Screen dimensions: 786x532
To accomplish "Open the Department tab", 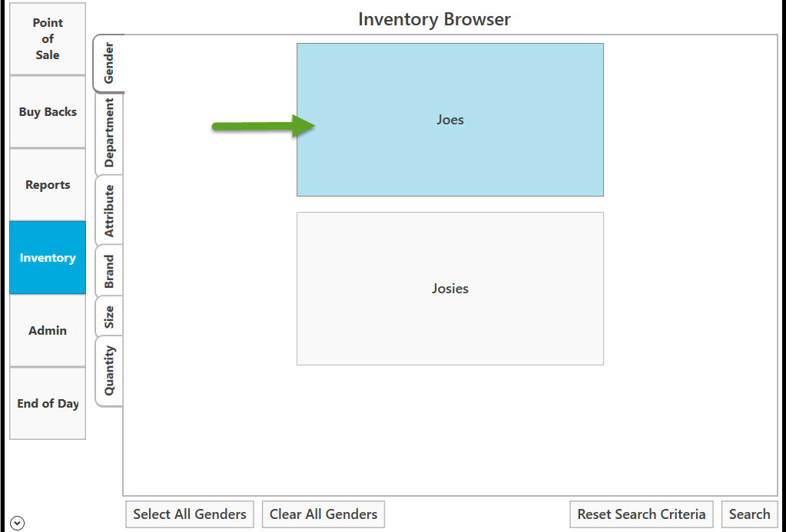I will 109,134.
